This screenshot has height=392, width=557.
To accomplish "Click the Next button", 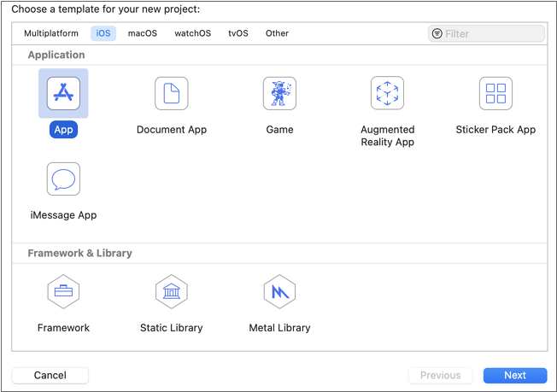I will pyautogui.click(x=515, y=375).
